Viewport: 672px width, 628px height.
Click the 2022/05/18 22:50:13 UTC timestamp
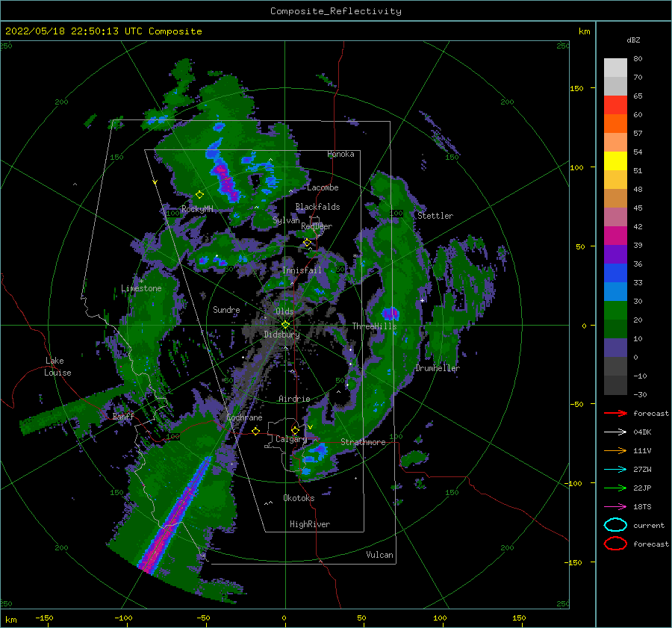pyautogui.click(x=74, y=31)
